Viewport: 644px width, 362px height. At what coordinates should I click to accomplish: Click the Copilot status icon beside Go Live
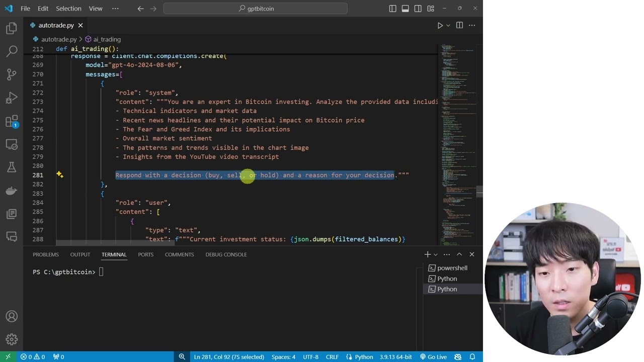(458, 356)
